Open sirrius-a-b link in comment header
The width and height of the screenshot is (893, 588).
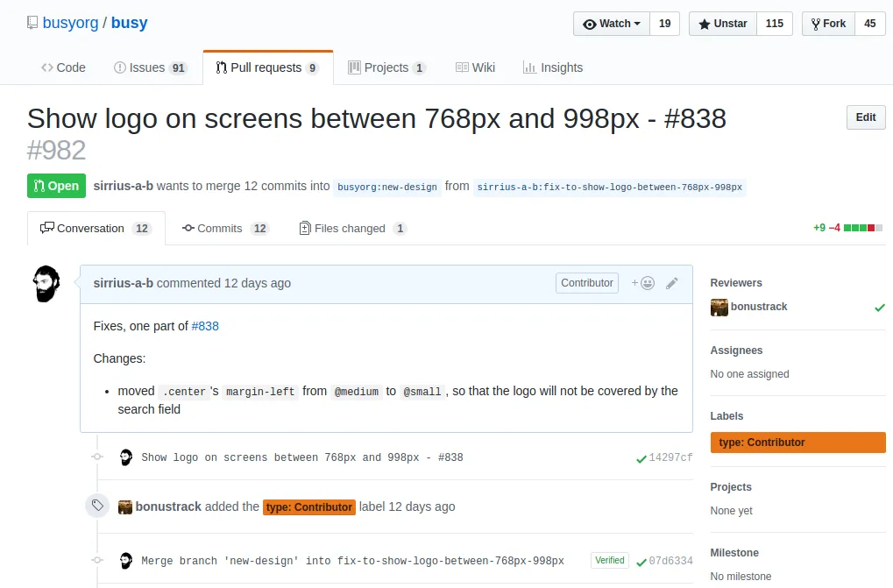coord(123,283)
